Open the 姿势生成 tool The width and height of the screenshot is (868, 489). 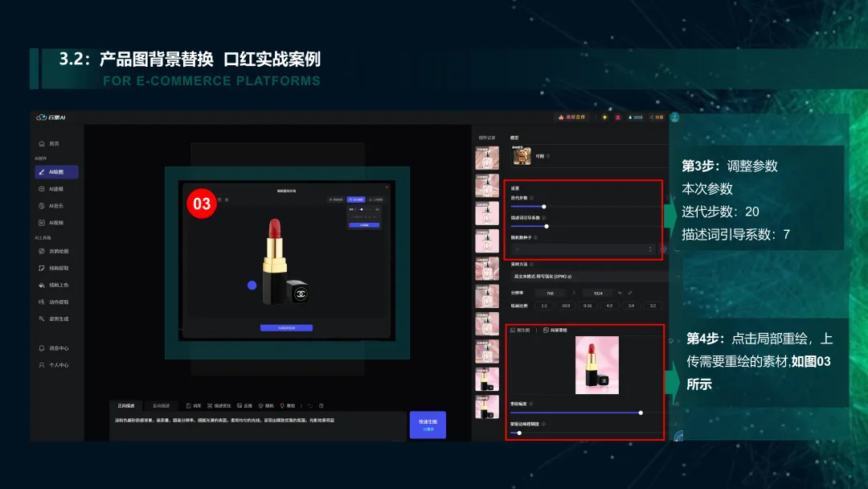[x=53, y=319]
